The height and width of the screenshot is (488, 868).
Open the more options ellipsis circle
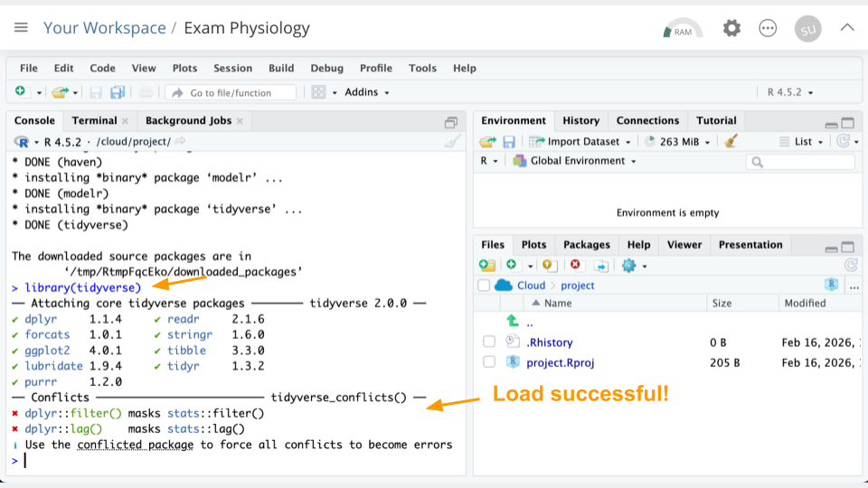pyautogui.click(x=768, y=28)
